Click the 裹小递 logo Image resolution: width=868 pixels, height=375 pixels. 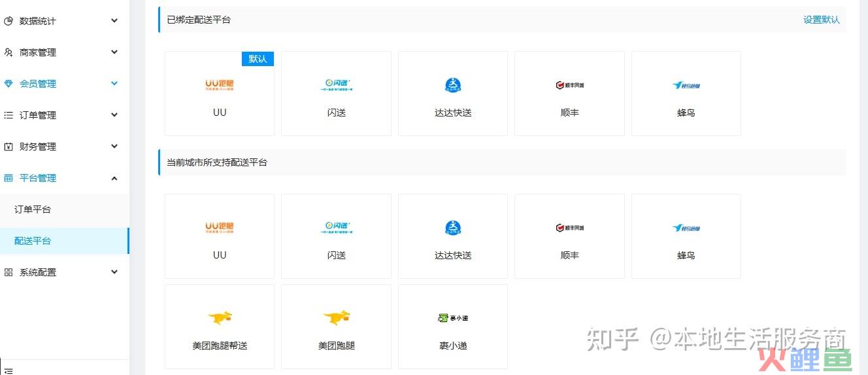point(453,318)
